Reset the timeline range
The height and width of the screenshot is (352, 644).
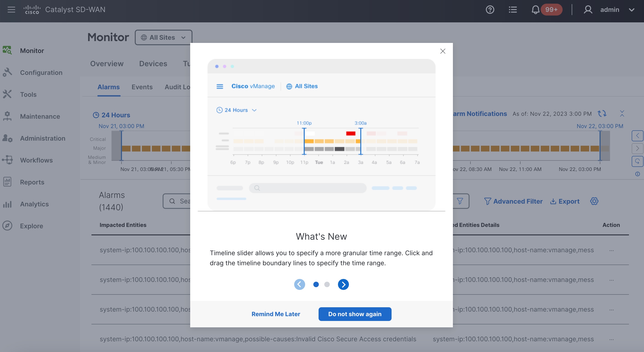pos(637,161)
